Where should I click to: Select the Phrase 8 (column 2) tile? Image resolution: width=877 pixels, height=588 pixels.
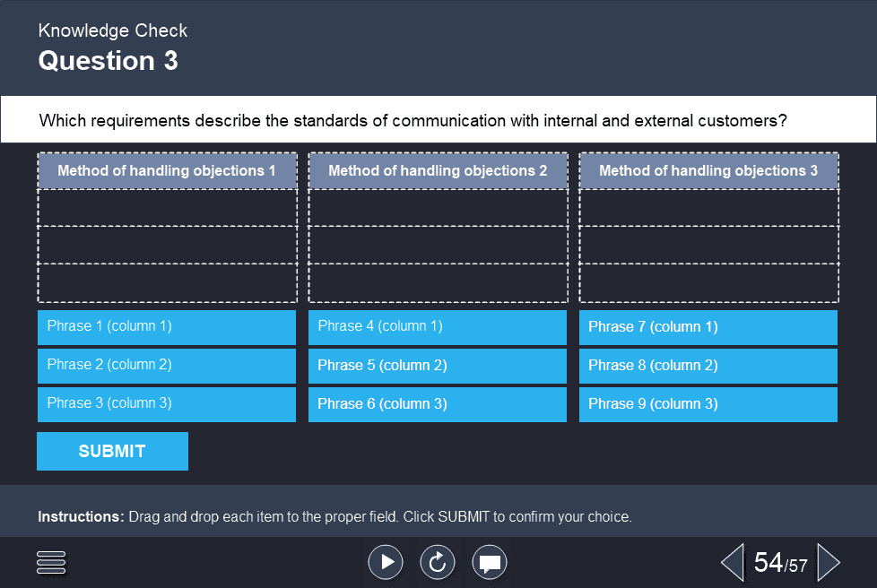point(708,365)
